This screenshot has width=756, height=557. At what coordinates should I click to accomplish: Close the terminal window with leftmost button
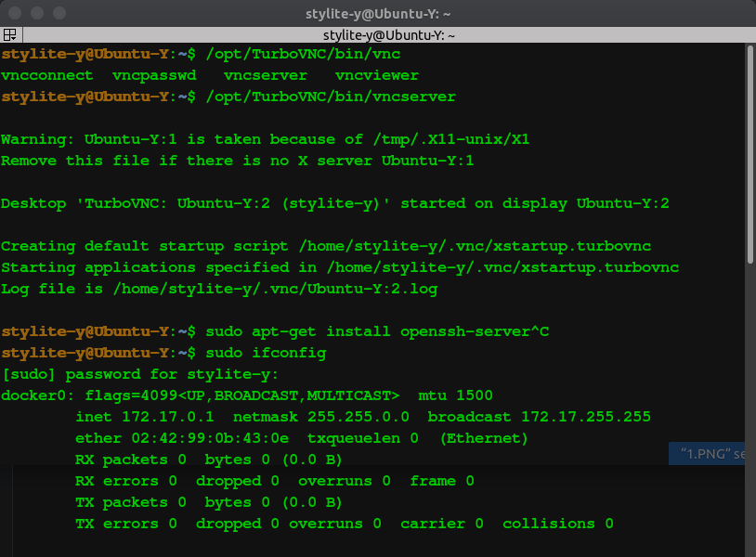click(x=15, y=13)
